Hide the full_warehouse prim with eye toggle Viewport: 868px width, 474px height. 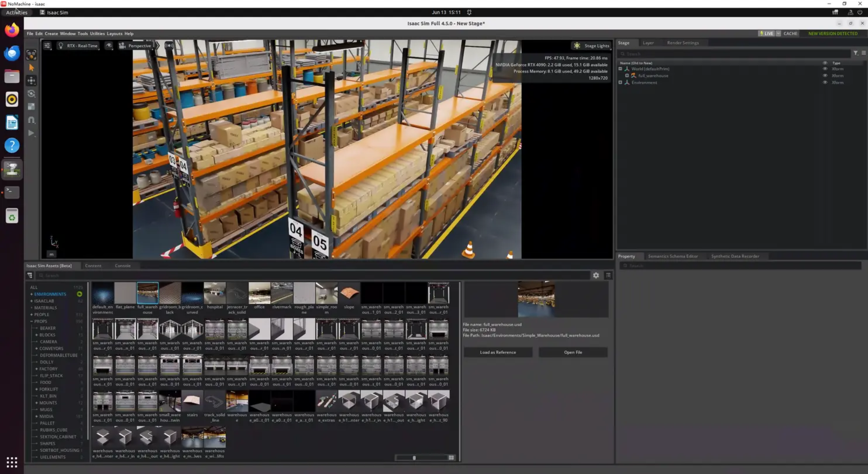(825, 75)
